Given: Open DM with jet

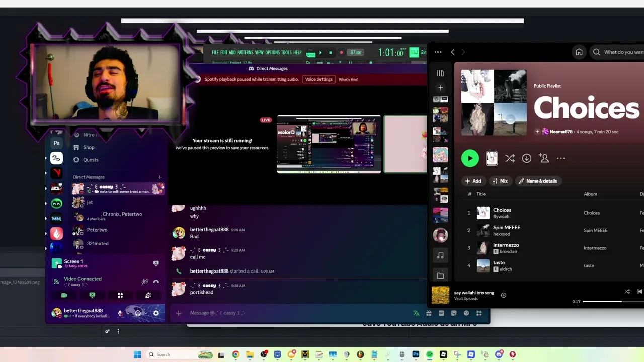Looking at the screenshot, I should click(118, 202).
